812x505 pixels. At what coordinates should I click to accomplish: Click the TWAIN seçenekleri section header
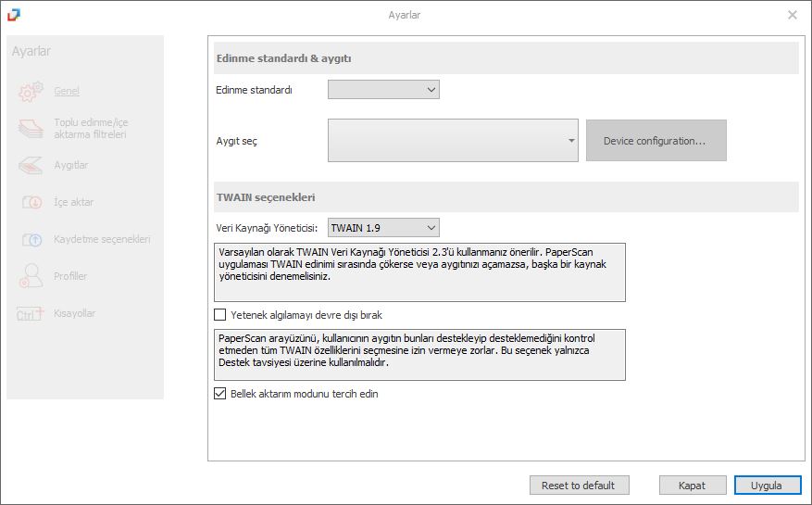point(506,197)
